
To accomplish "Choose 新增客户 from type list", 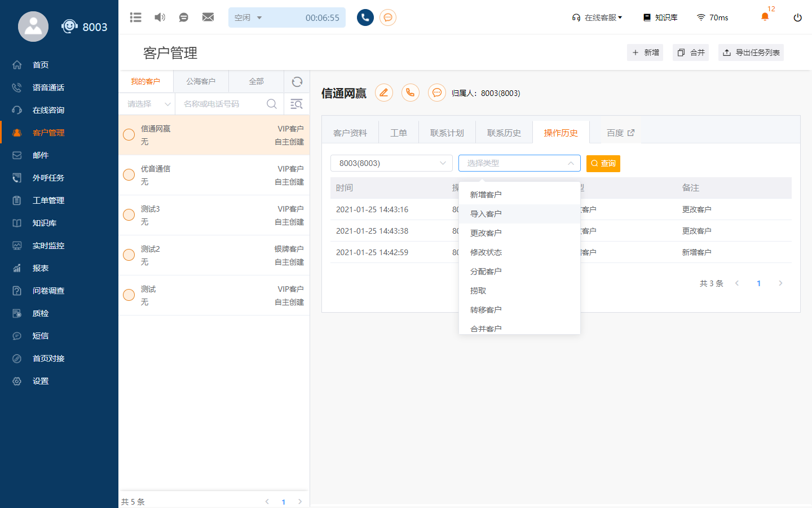I will point(519,195).
